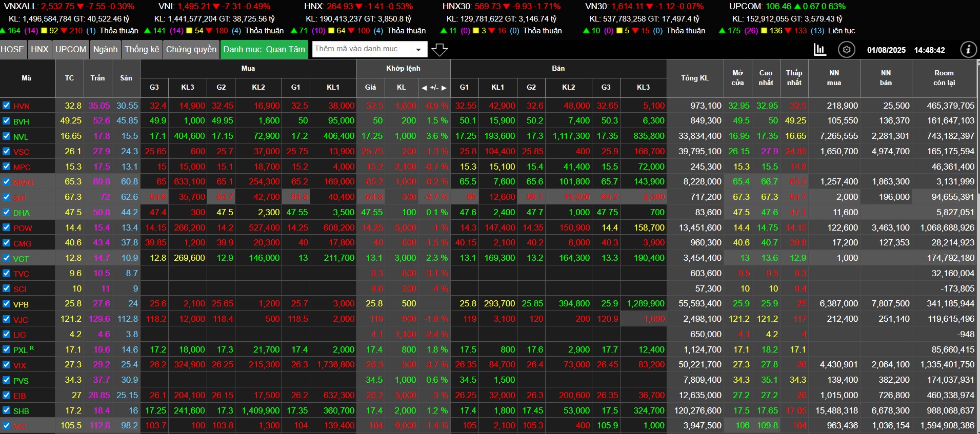The image size is (980, 434).
Task: Click the VNI index value 1,495.21
Action: pos(194,6)
